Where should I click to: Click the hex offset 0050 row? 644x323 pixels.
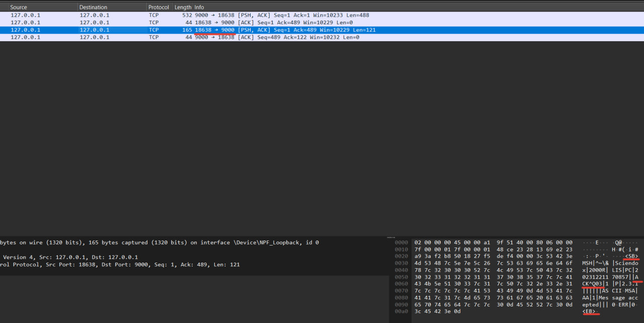[401, 277]
